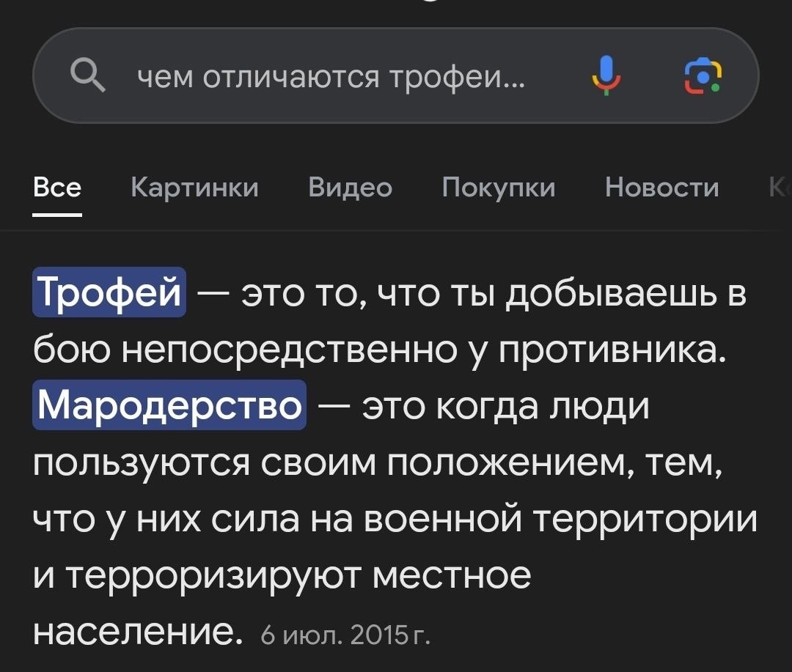Click the line about военной территории
792x672 pixels.
pyautogui.click(x=395, y=518)
